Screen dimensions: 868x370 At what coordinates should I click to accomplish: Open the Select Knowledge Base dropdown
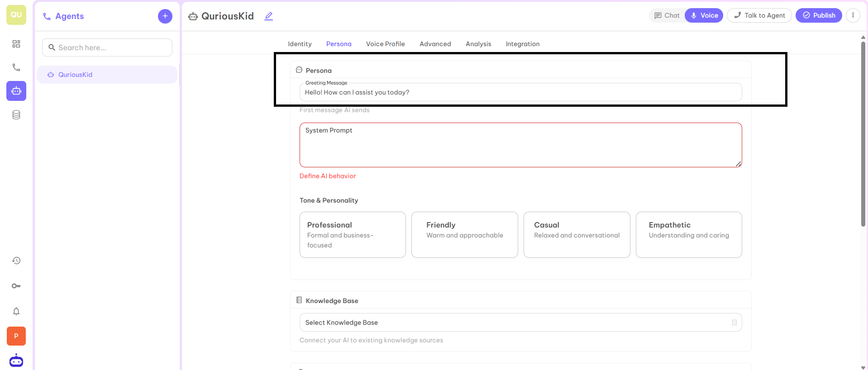(x=520, y=323)
